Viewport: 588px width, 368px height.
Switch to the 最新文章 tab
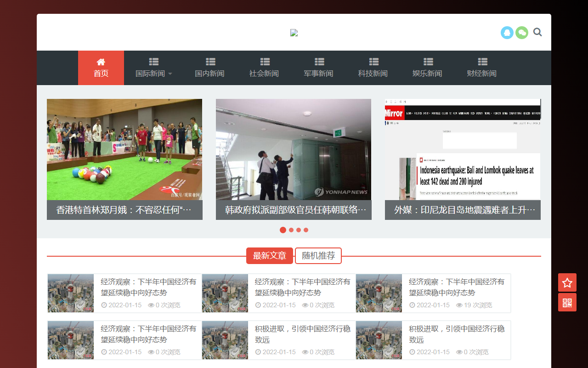pyautogui.click(x=270, y=256)
